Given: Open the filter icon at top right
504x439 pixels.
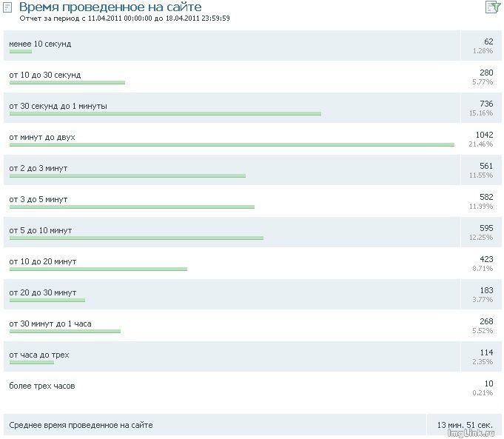Looking at the screenshot, I should coord(493,7).
